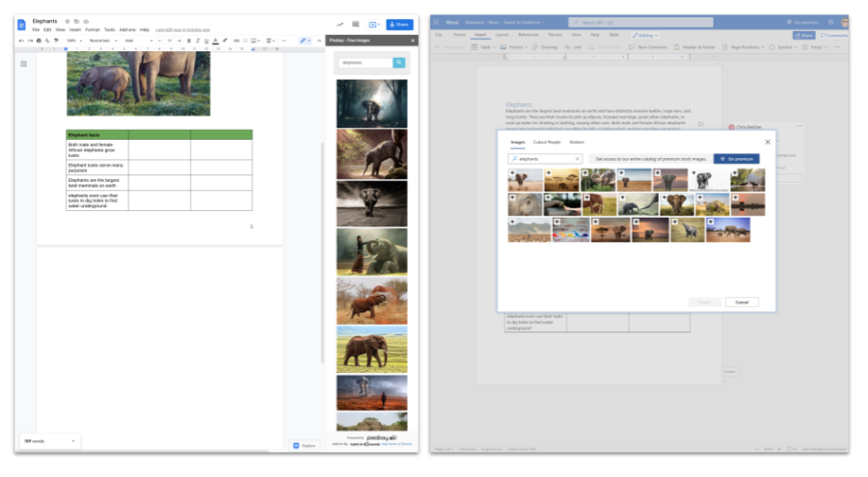Close the Pixabay Free Images sidebar
This screenshot has width=868, height=477.
[x=413, y=40]
